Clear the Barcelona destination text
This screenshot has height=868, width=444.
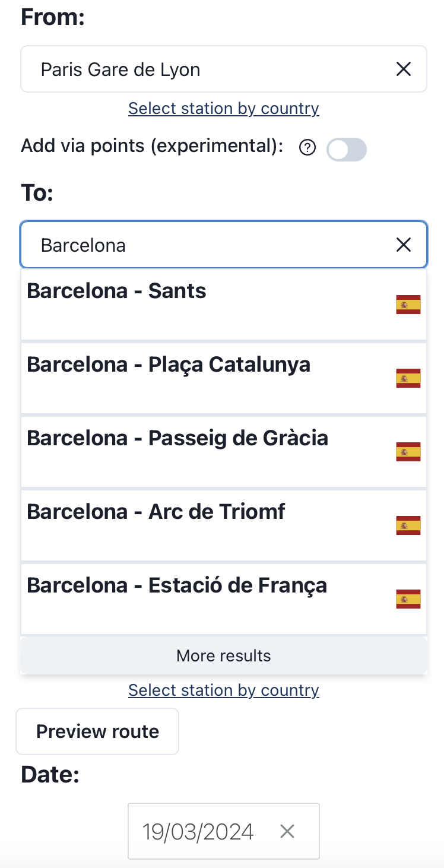click(x=404, y=245)
